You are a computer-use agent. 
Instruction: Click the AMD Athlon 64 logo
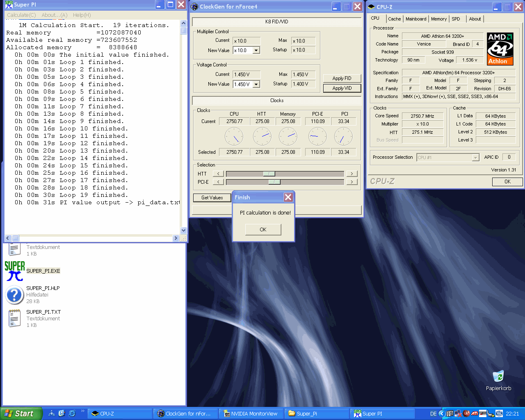pos(500,49)
